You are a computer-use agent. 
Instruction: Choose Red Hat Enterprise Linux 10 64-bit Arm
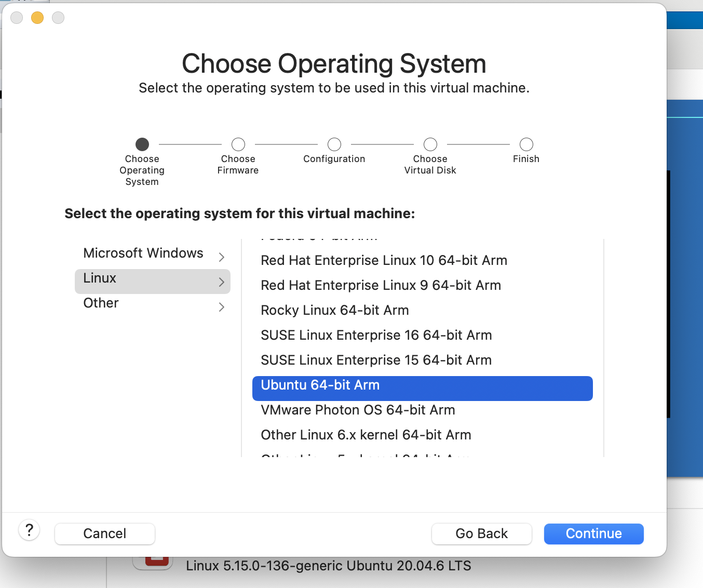pyautogui.click(x=384, y=260)
